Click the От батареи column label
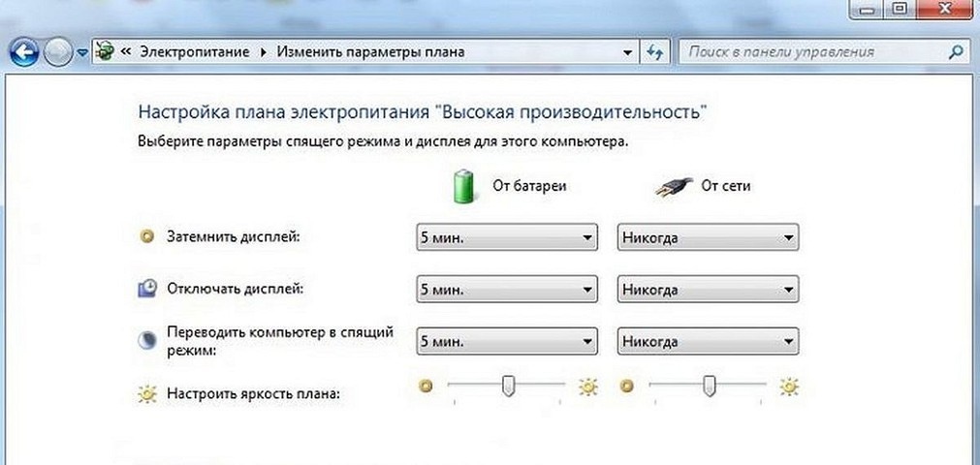The image size is (980, 465). click(x=529, y=186)
